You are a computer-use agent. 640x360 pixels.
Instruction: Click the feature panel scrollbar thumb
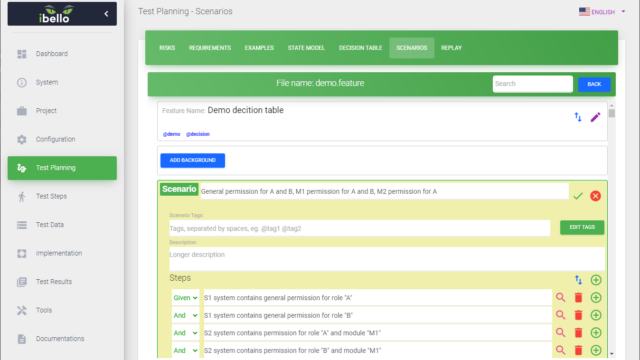611,113
